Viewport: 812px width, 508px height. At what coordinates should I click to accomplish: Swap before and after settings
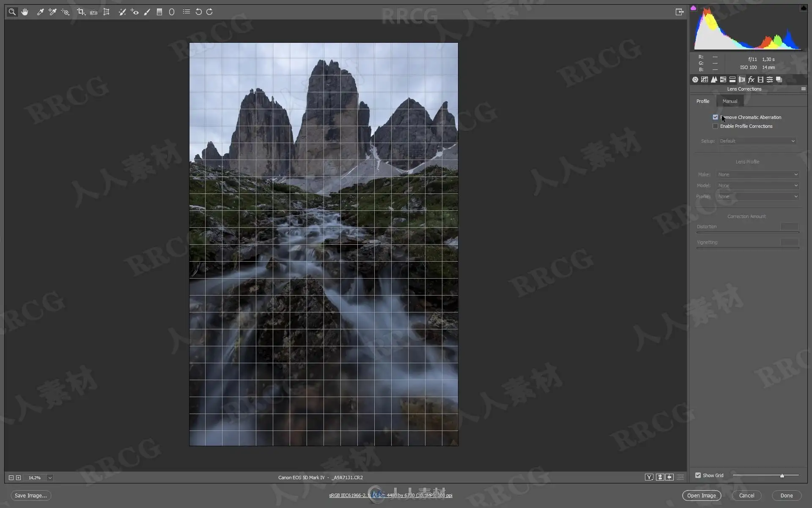pos(660,477)
